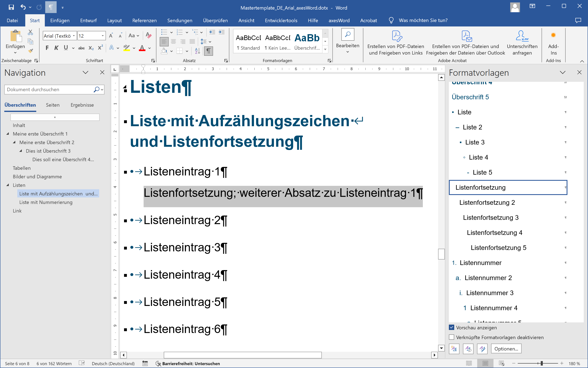588x368 pixels.
Task: Check Verknüpfte Formatvorlagen deaktivieren
Action: tap(452, 337)
